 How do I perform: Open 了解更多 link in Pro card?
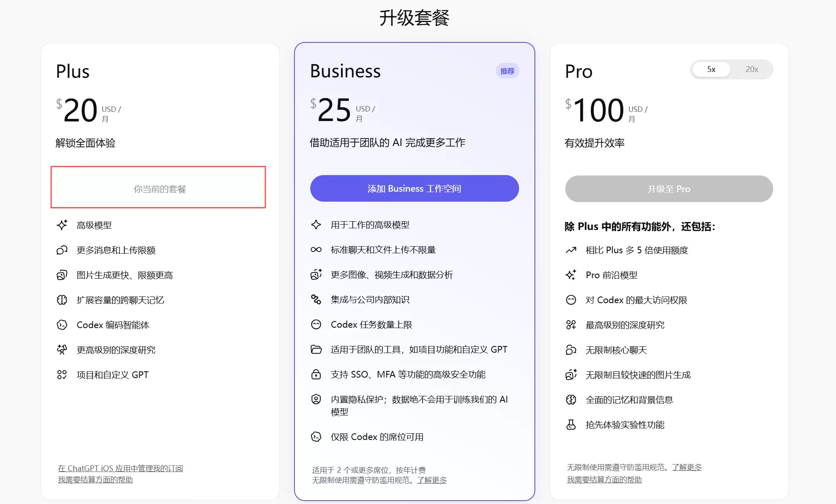(687, 467)
